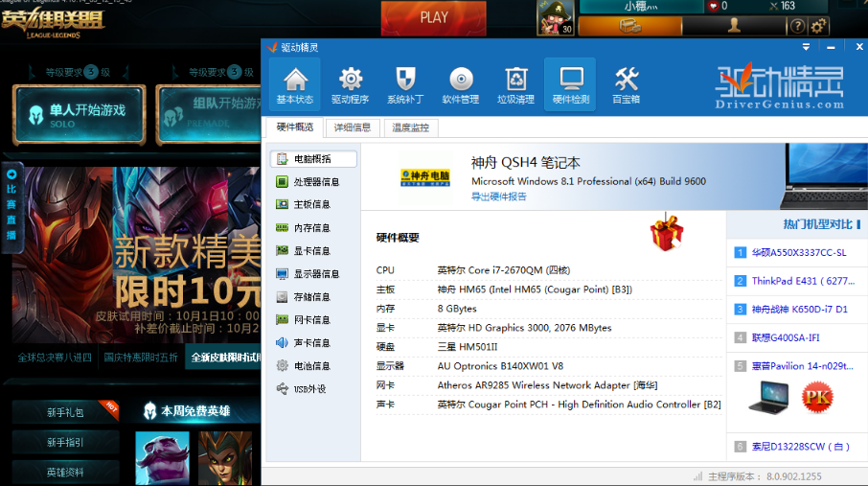Switch to the 温度监控 tab
This screenshot has height=486, width=868.
[x=411, y=128]
